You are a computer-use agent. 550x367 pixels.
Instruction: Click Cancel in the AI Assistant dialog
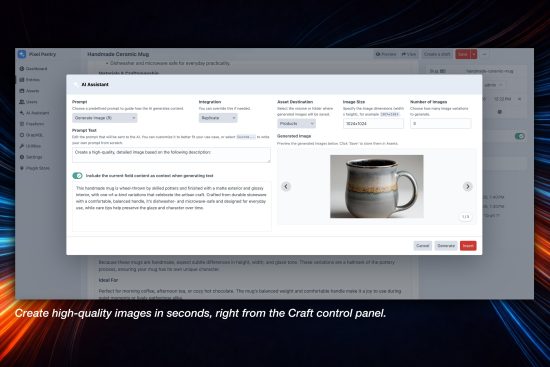422,246
